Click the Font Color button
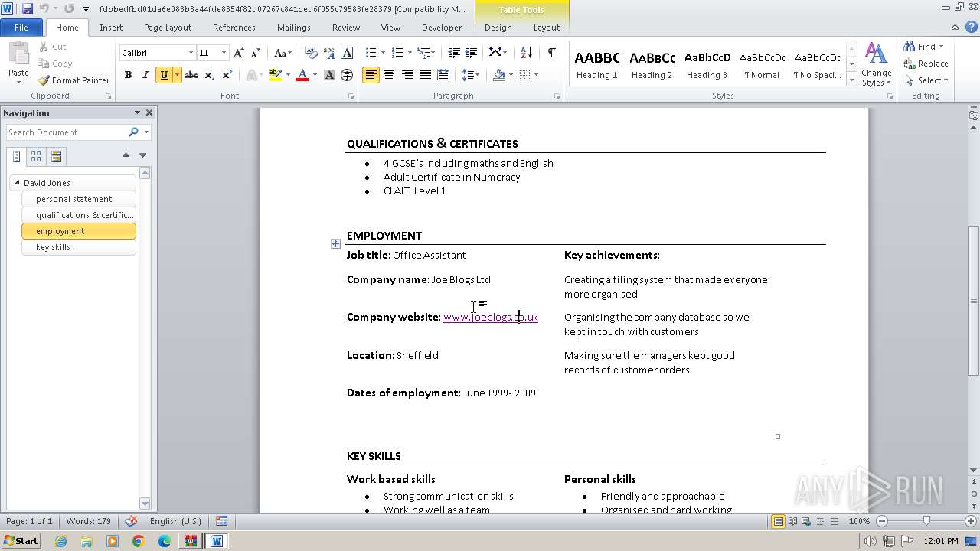The image size is (980, 551). 302,75
